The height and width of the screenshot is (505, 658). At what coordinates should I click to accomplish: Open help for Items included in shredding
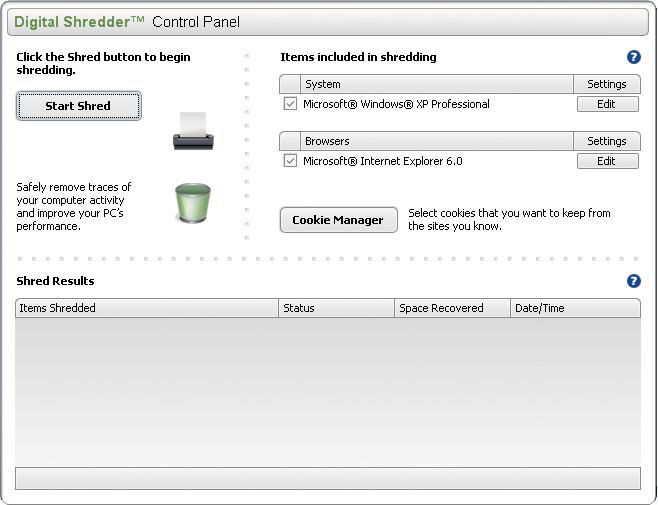(x=633, y=58)
